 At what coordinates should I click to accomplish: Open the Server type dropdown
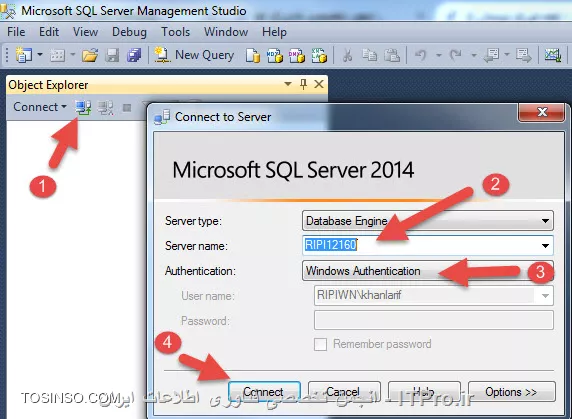[x=428, y=221]
